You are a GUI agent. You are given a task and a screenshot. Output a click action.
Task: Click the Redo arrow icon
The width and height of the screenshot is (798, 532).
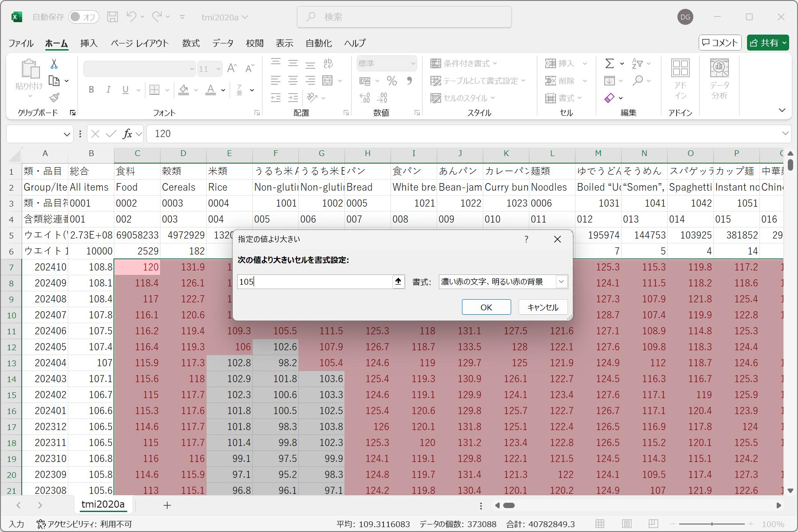tap(157, 17)
